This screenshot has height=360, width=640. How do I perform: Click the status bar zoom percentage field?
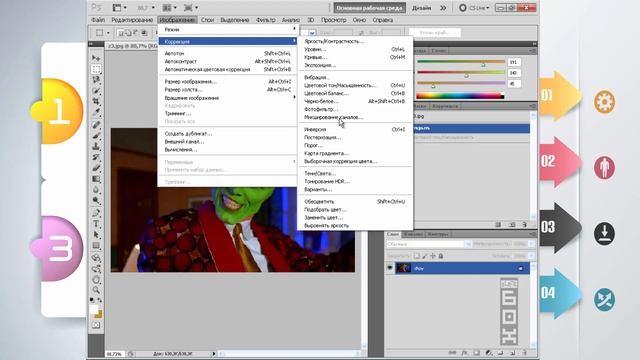[x=115, y=353]
